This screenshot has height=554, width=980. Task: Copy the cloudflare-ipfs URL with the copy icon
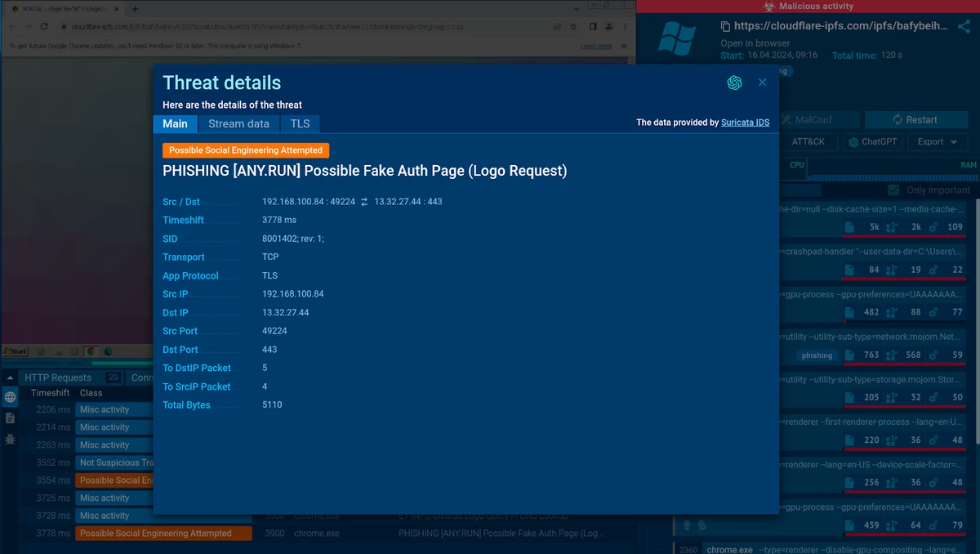[725, 26]
